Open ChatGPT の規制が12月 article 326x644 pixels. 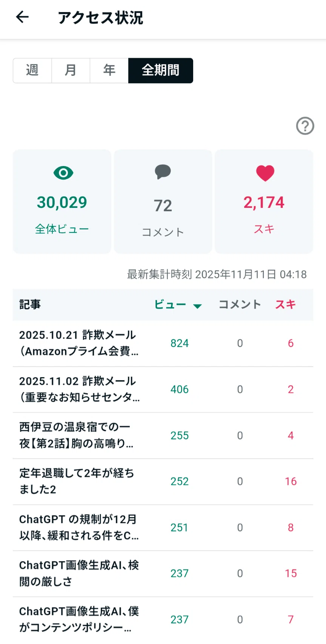(163, 527)
